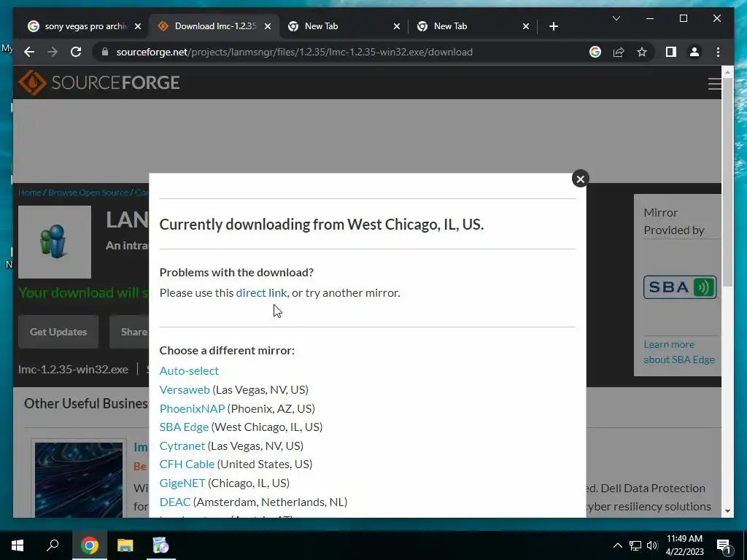The image size is (747, 560).
Task: Select the Cytranet mirror
Action: point(182,446)
